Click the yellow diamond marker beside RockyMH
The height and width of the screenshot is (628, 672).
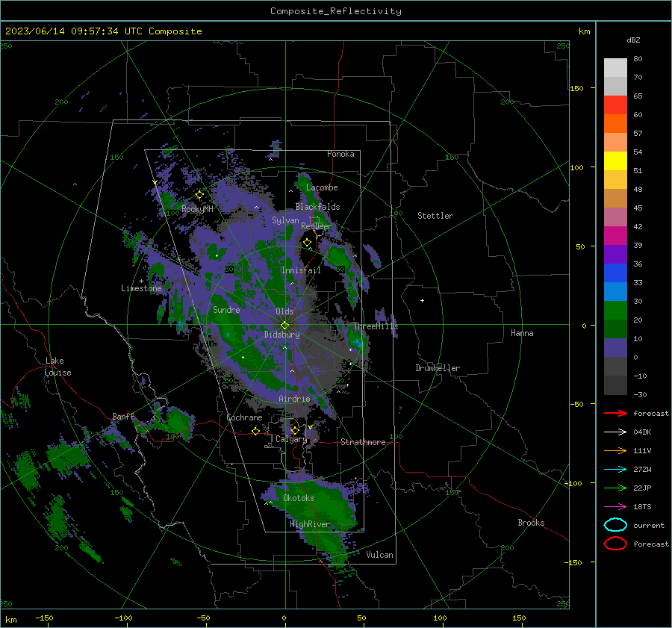pos(199,195)
